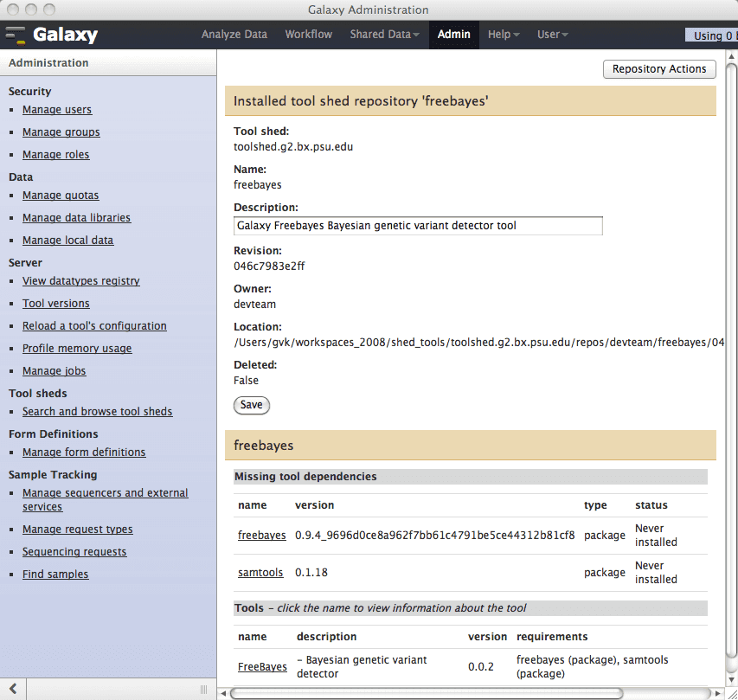Viewport: 738px width, 700px height.
Task: Go to Manage quotas
Action: [61, 196]
